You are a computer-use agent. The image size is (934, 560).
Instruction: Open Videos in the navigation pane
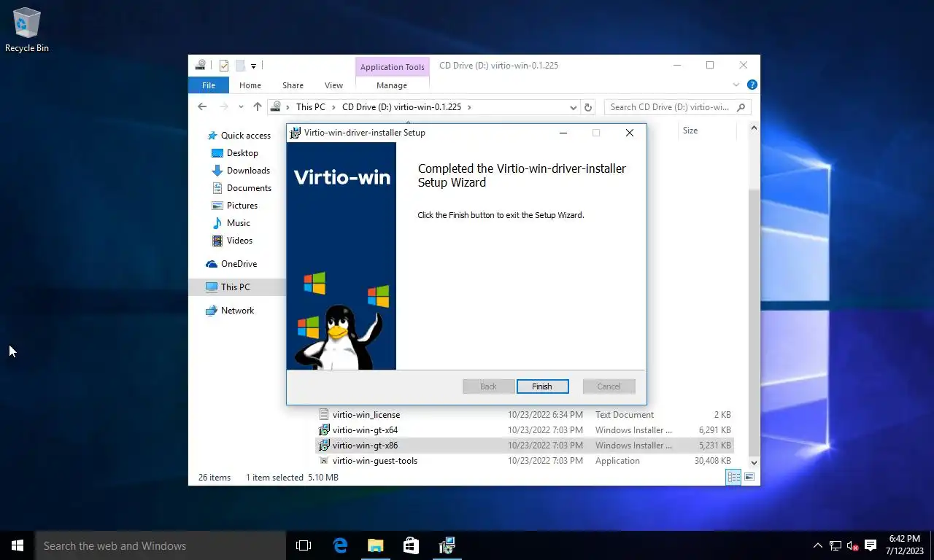click(x=239, y=241)
